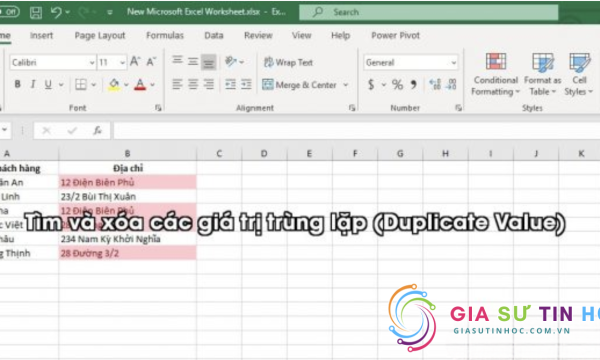Click Middle Align icon
Image resolution: width=600 pixels, height=360 pixels.
193,61
